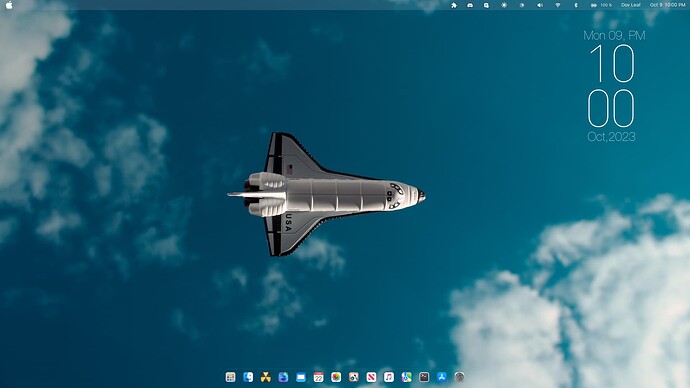Open the News app in dock
The image size is (690, 388).
click(x=371, y=377)
